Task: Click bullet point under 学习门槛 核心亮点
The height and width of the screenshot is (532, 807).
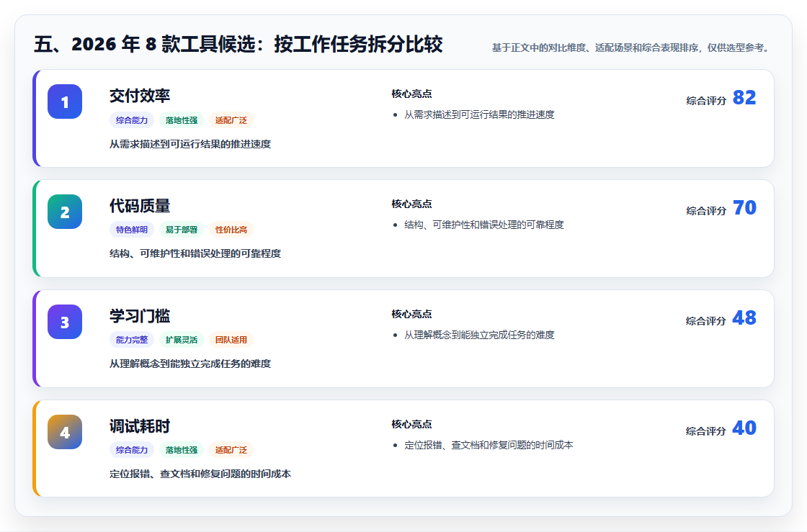Action: [479, 335]
